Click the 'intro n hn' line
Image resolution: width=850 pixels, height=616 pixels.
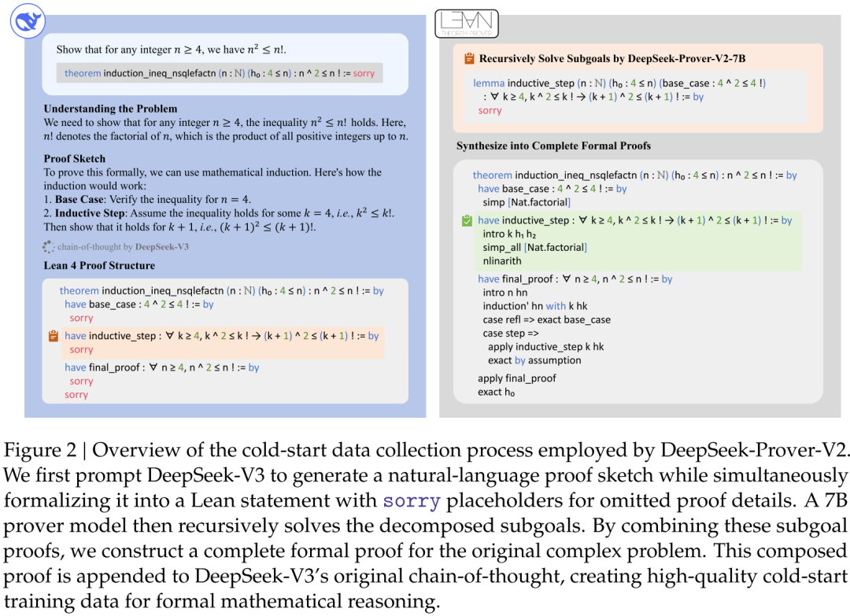[505, 293]
